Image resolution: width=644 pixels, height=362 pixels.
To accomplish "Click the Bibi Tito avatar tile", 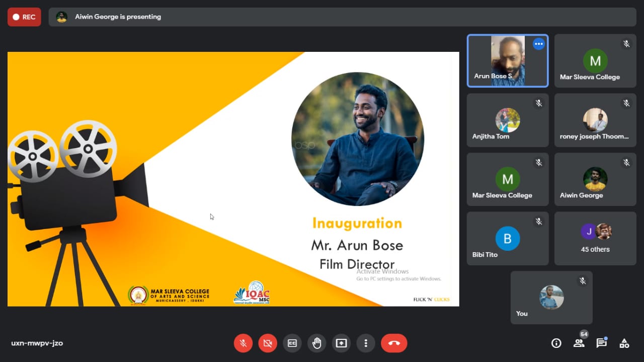I will tap(508, 238).
